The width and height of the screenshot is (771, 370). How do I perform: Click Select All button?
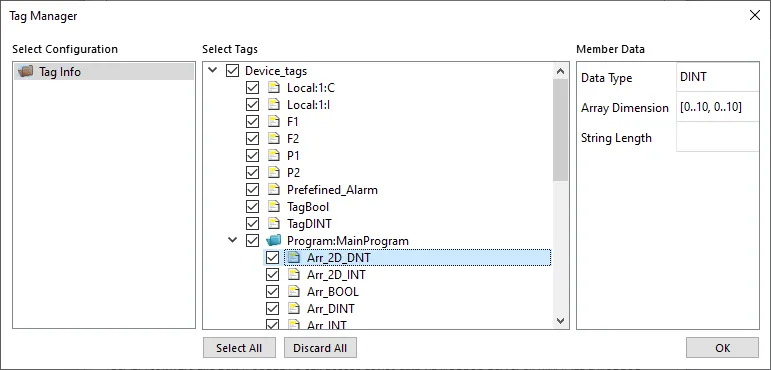coord(239,348)
